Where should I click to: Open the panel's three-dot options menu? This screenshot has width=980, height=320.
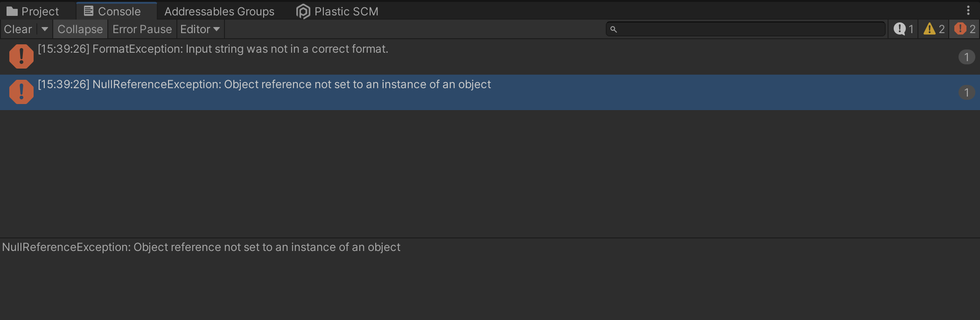[968, 11]
